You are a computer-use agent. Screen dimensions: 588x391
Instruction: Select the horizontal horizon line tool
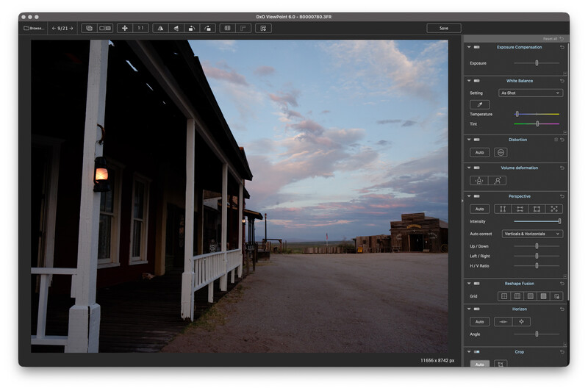503,322
